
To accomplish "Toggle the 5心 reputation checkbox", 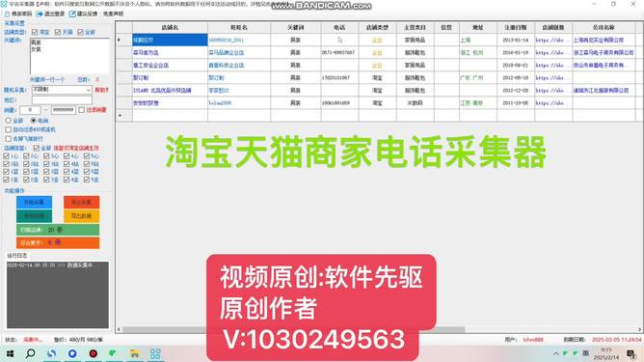I will point(87,156).
